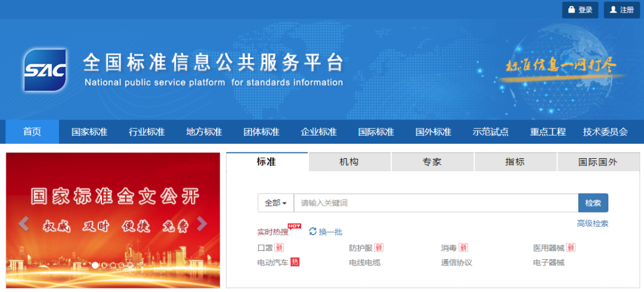Image resolution: width=644 pixels, height=292 pixels.
Task: Open 地方标准 navigation item
Action: tap(204, 132)
